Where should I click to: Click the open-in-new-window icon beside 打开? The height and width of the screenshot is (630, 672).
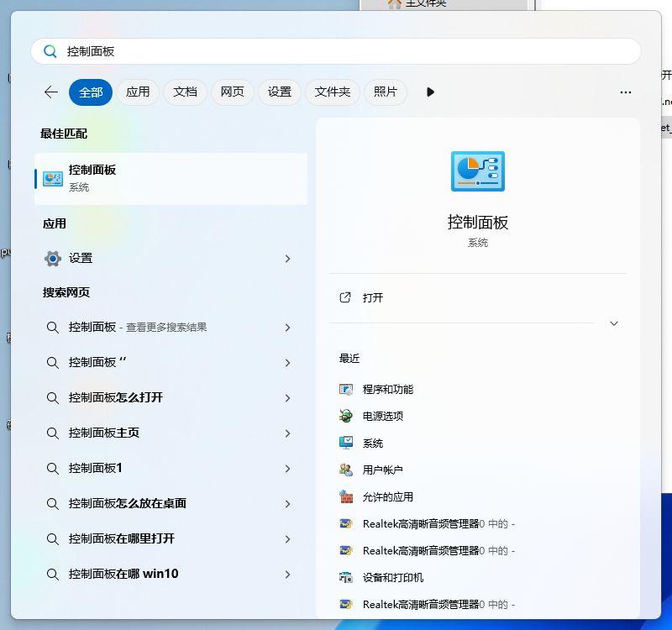point(345,297)
